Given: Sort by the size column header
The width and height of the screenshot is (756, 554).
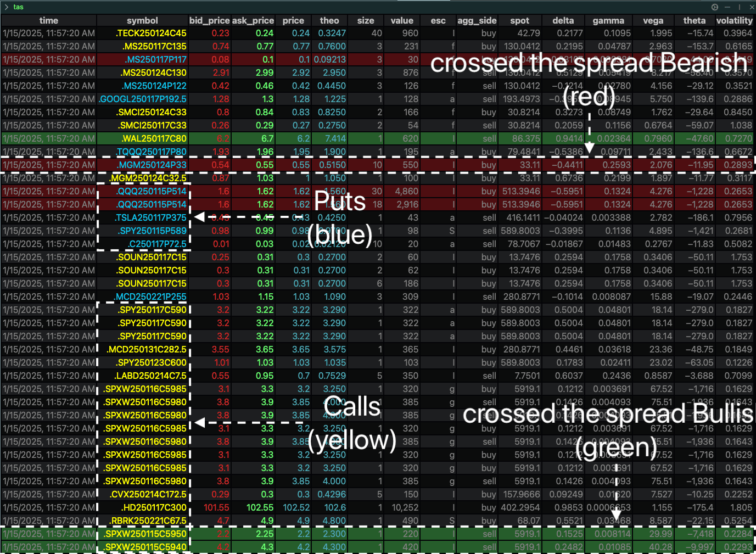Looking at the screenshot, I should click(366, 20).
